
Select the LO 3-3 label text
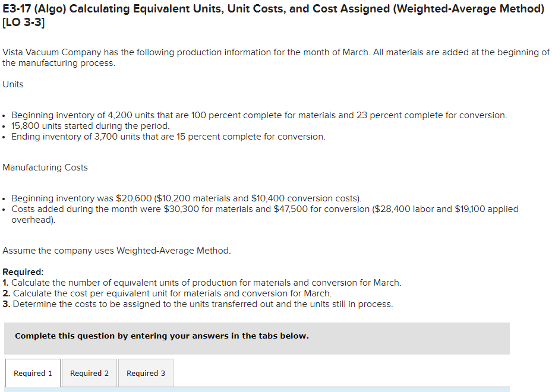[21, 23]
